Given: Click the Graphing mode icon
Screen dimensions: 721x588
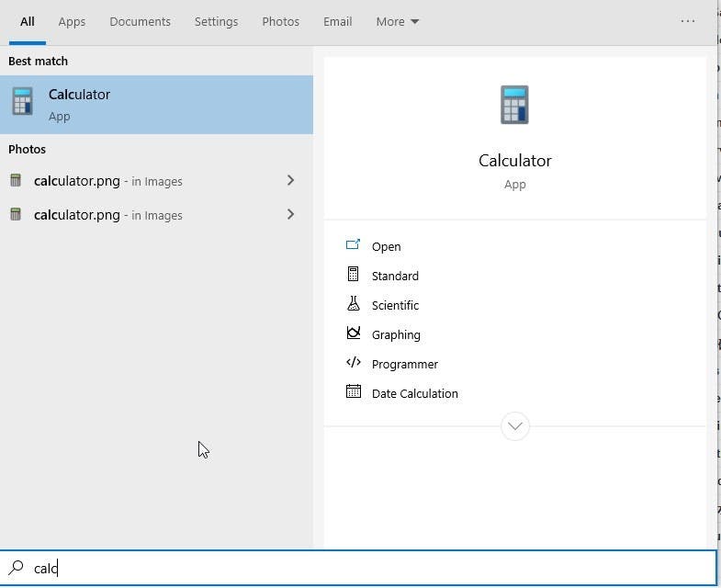Looking at the screenshot, I should [x=354, y=334].
